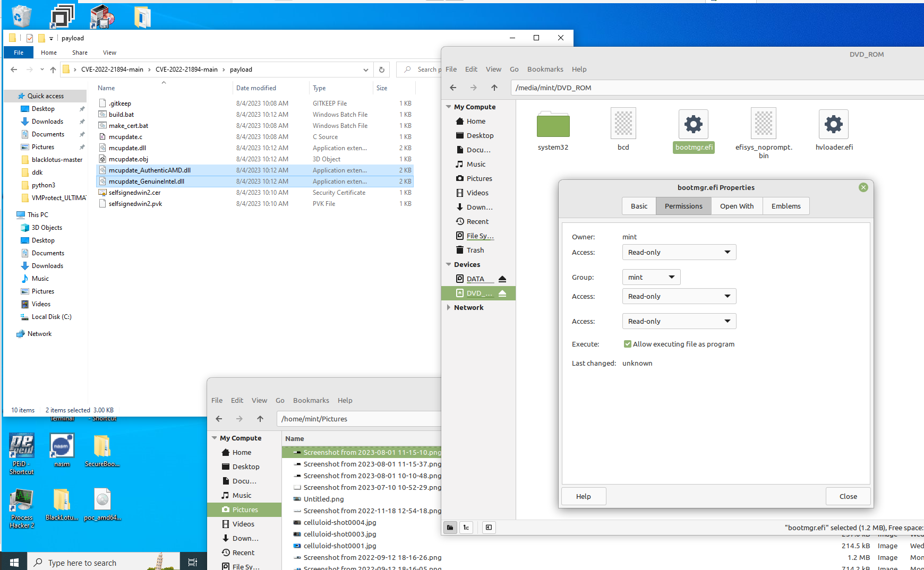
Task: Open the Recycle Bin on the desktop
Action: (x=20, y=15)
